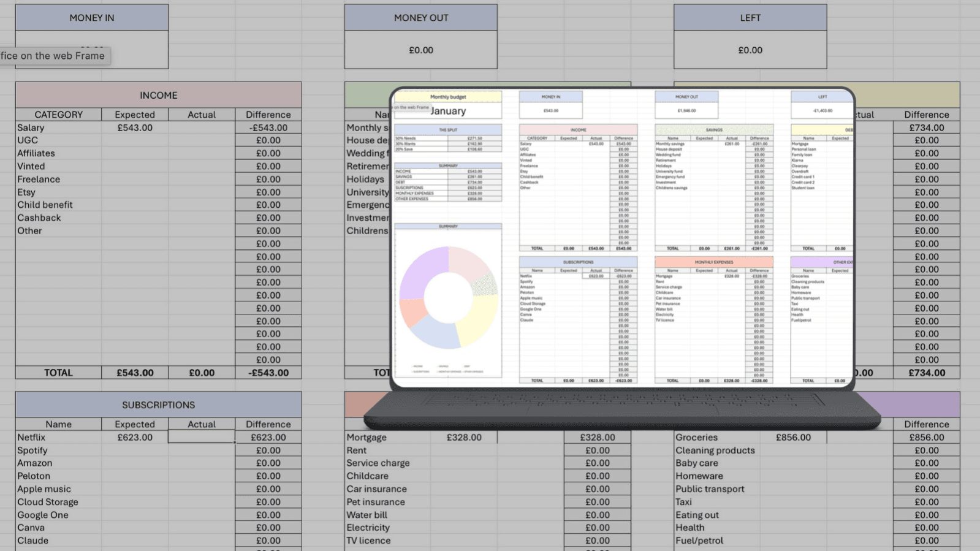This screenshot has width=980, height=551.
Task: Click the INCOME section title
Action: [x=159, y=95]
